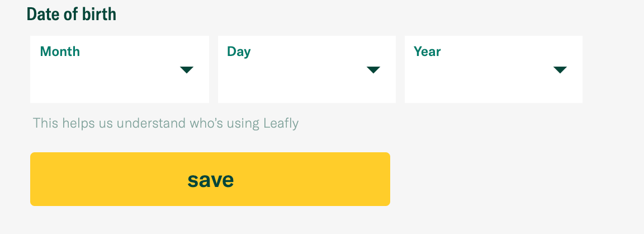This screenshot has width=644, height=234.
Task: Expand birth day options via triangle
Action: tap(373, 70)
